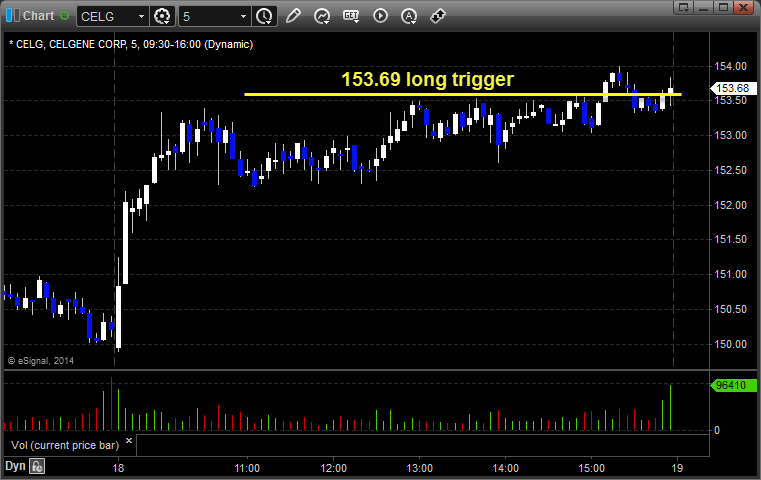Click the 152.00 price axis label

pyautogui.click(x=730, y=205)
